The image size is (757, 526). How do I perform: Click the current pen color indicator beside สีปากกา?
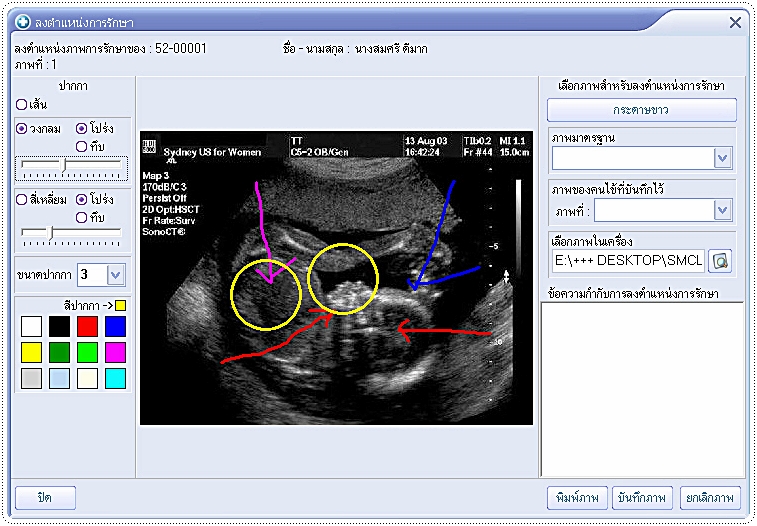121,305
